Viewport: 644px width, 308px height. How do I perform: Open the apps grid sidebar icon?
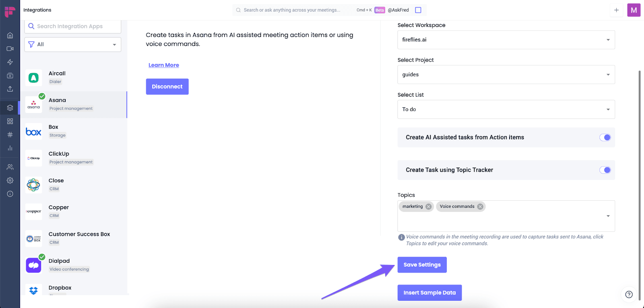[x=10, y=121]
